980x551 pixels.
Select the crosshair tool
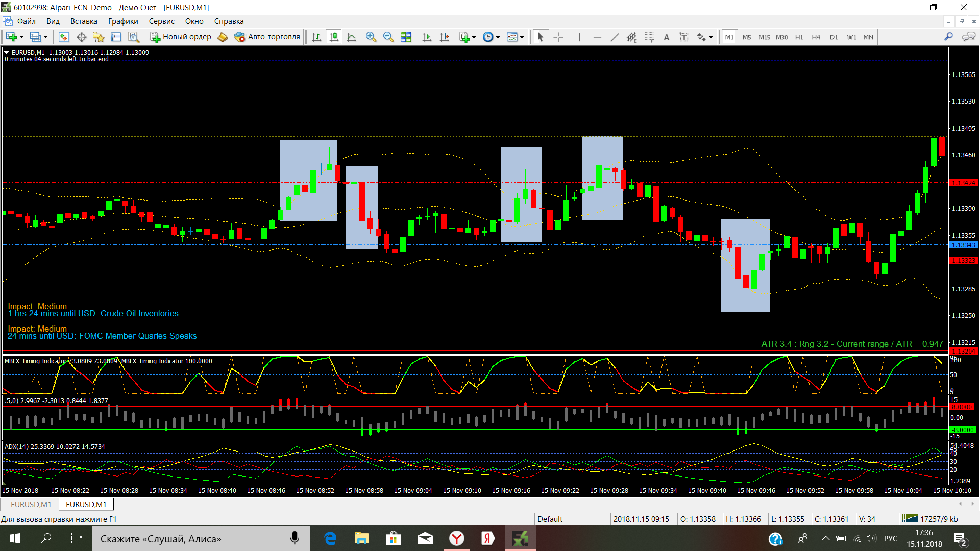point(558,37)
